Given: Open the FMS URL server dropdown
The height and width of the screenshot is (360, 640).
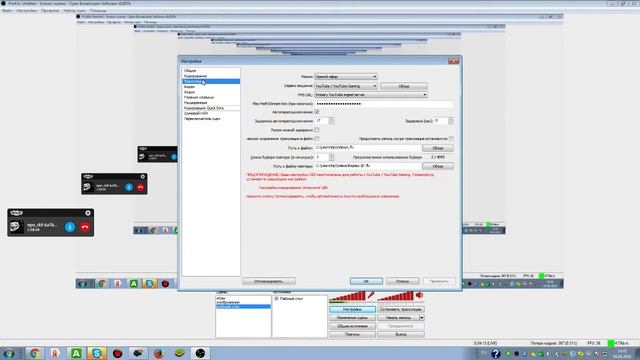Looking at the screenshot, I should click(x=371, y=95).
